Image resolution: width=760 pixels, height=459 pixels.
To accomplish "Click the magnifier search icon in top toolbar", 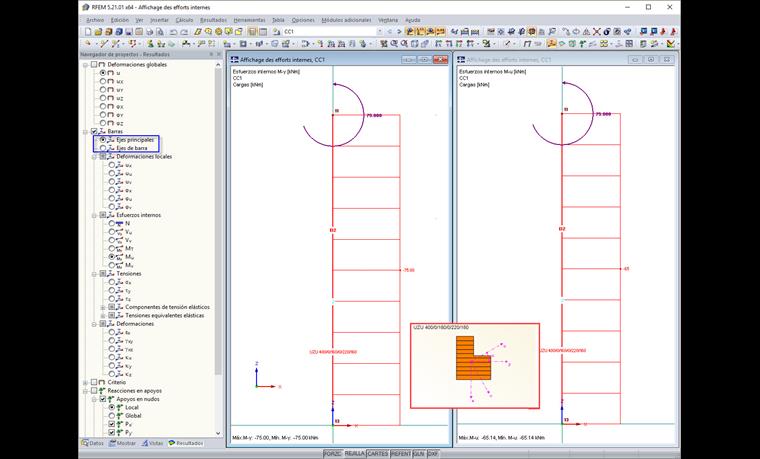I will pyautogui.click(x=551, y=32).
